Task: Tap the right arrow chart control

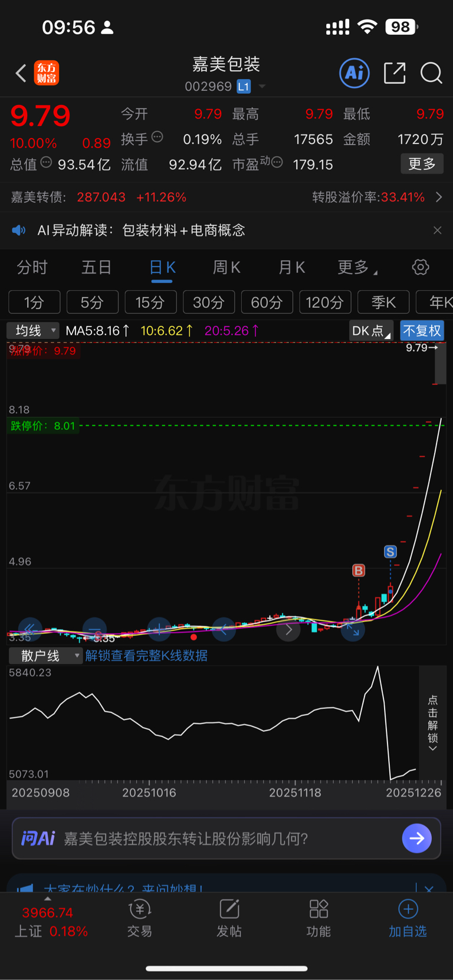Action: 288,630
